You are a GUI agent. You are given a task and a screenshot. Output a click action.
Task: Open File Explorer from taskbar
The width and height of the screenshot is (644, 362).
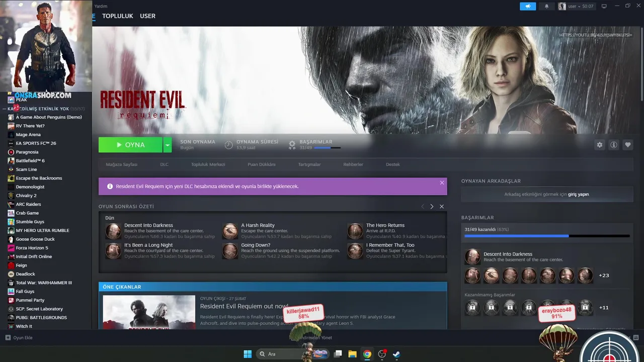point(352,354)
